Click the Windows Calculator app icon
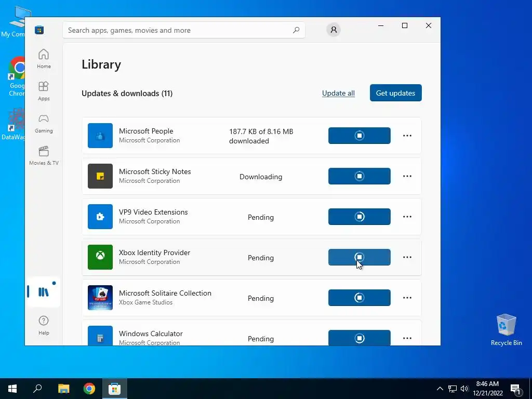 pos(100,336)
